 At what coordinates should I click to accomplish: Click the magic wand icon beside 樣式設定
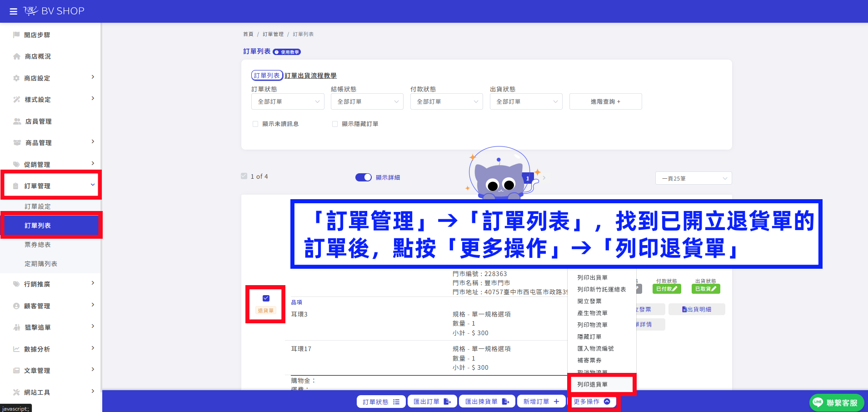17,100
